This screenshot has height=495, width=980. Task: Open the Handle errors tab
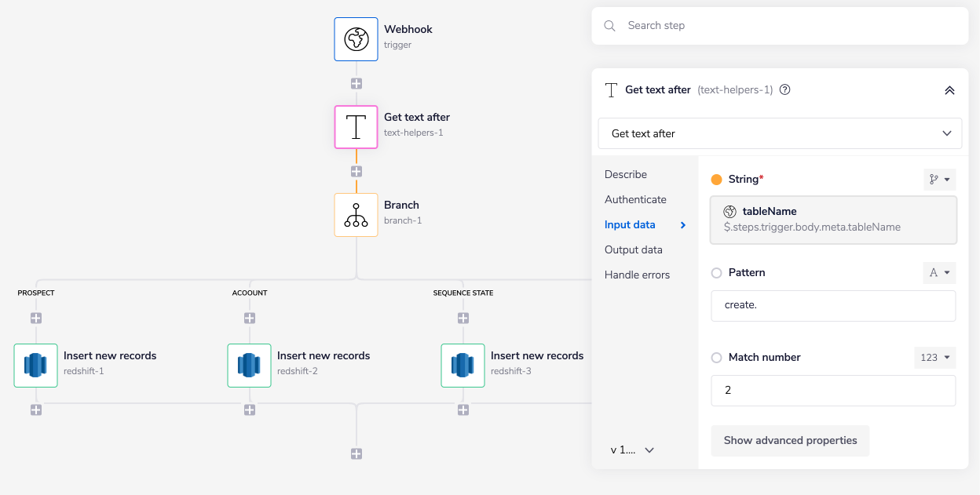click(637, 275)
